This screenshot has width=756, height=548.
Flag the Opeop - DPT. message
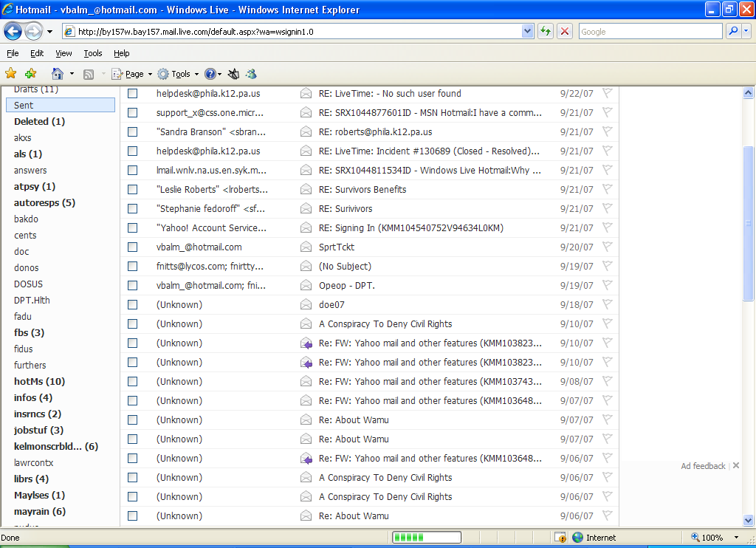(x=607, y=285)
